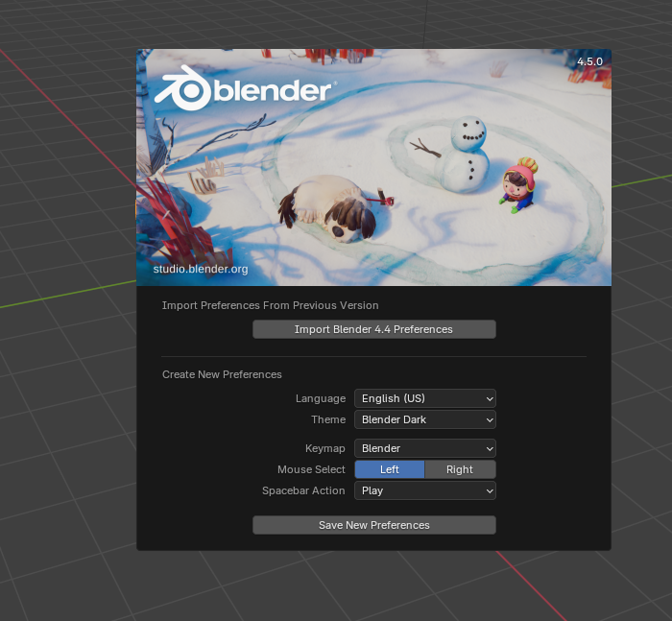Click Import Blender 4.4 Preferences button
This screenshot has width=672, height=621.
pyautogui.click(x=374, y=329)
